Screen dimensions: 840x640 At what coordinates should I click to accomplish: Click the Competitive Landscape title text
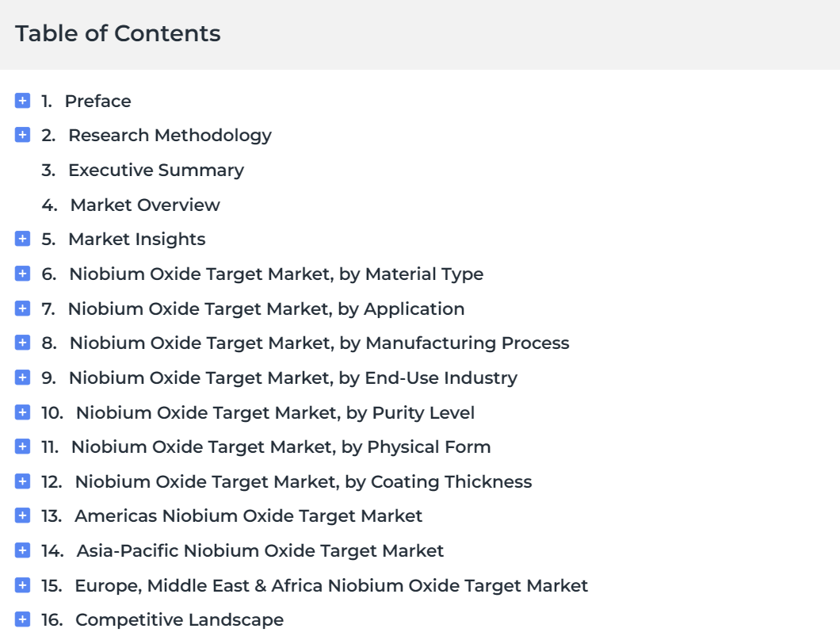(x=179, y=620)
